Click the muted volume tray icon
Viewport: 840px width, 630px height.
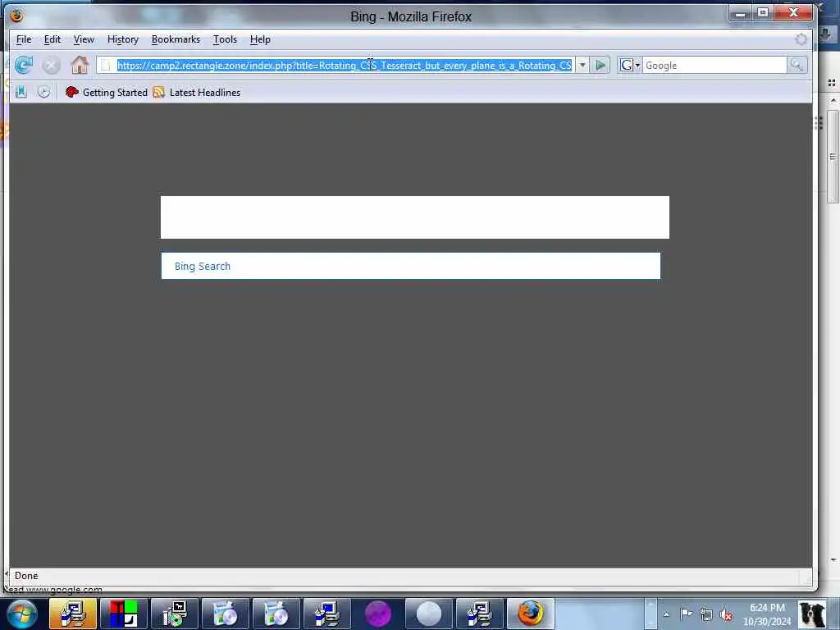pyautogui.click(x=727, y=614)
